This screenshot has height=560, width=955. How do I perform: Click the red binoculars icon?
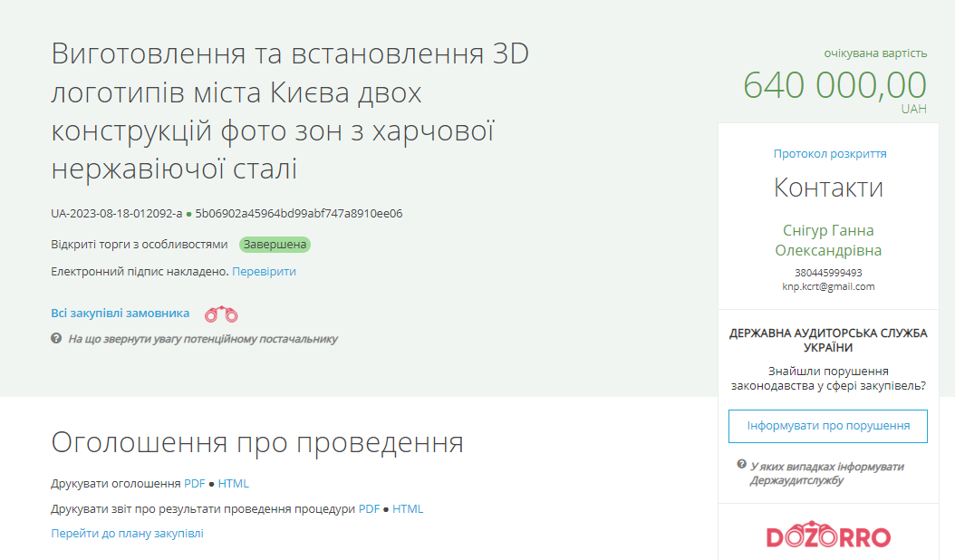(221, 314)
